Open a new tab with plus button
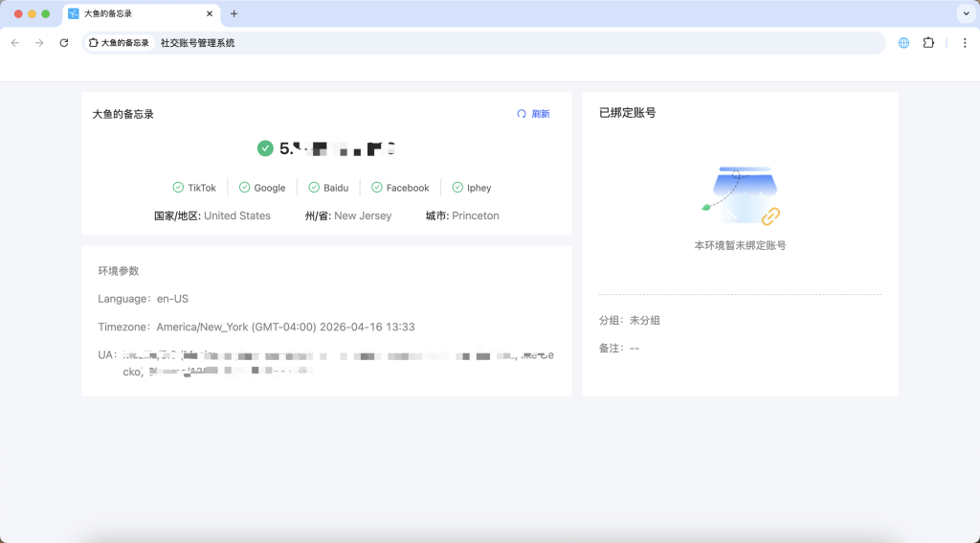The width and height of the screenshot is (980, 543). click(234, 13)
